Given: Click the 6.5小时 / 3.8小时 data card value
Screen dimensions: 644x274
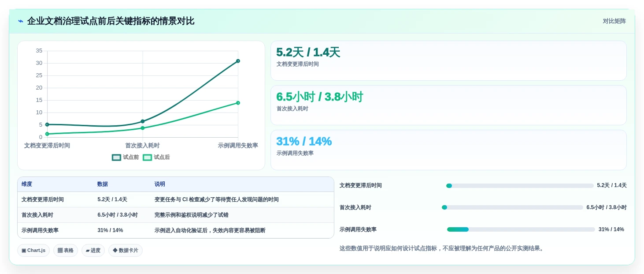Looking at the screenshot, I should [x=319, y=97].
